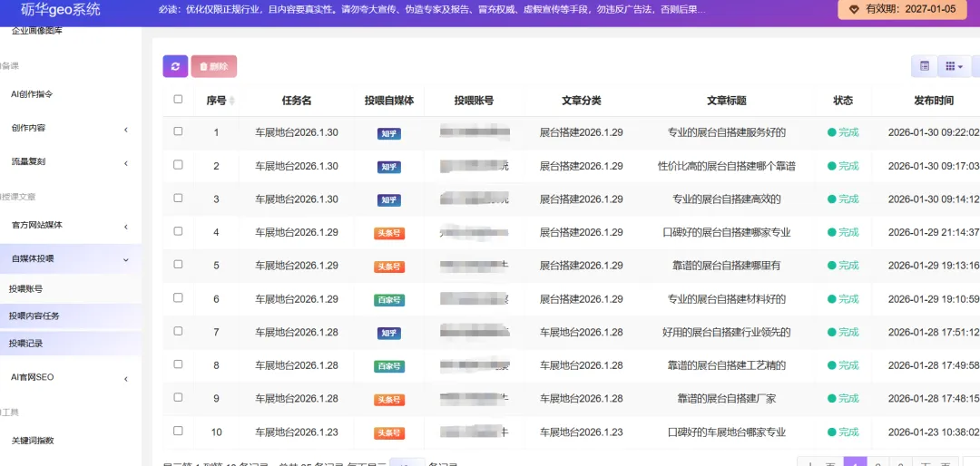Click title 专业的展台自搭建服务好的
Image resolution: width=980 pixels, height=466 pixels.
(x=727, y=132)
